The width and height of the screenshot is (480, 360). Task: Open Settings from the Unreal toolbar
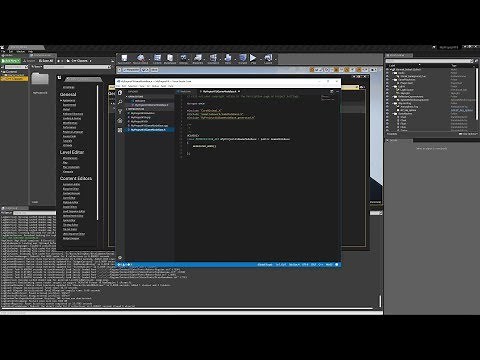coord(183,59)
